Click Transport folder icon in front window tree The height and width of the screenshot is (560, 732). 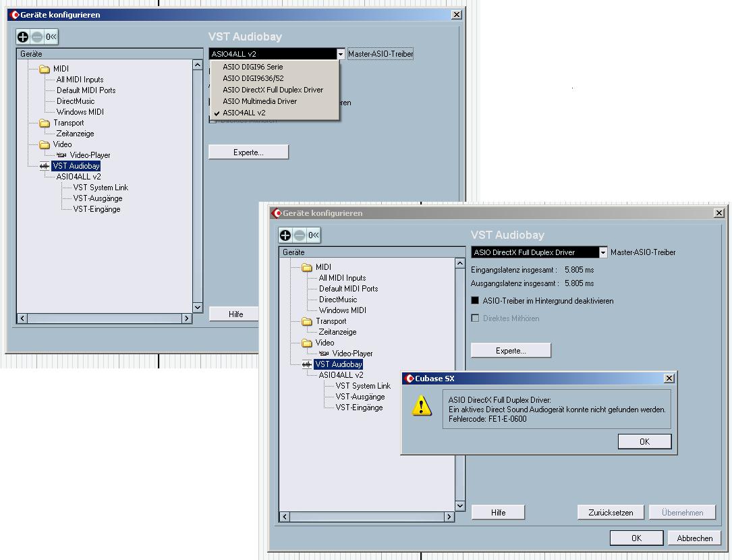point(307,322)
